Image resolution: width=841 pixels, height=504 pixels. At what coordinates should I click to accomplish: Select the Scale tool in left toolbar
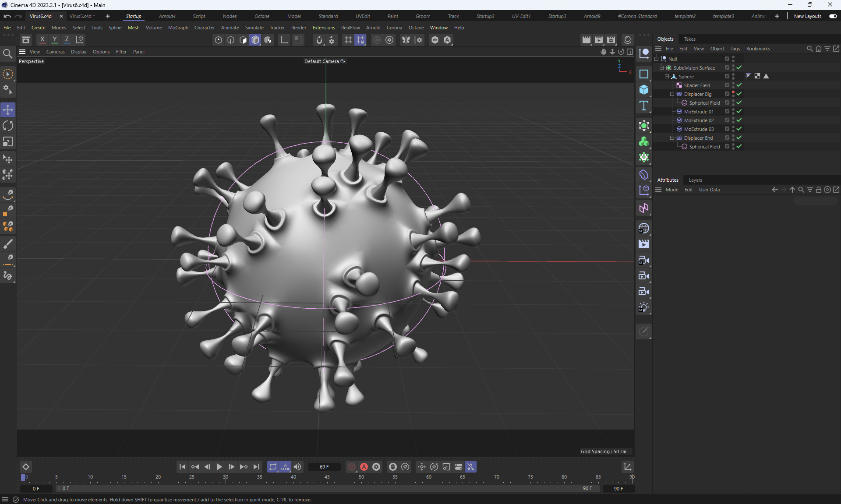click(x=8, y=142)
